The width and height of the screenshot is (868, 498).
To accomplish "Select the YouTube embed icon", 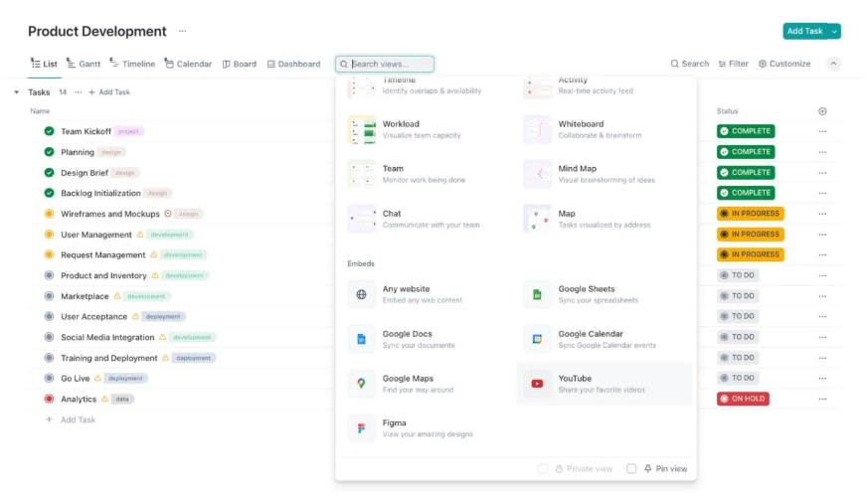I will (538, 384).
